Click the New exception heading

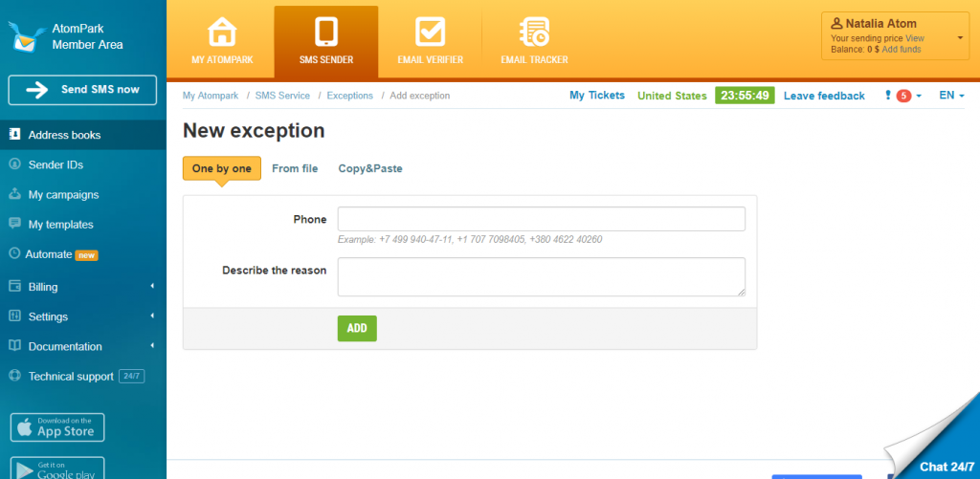point(254,131)
